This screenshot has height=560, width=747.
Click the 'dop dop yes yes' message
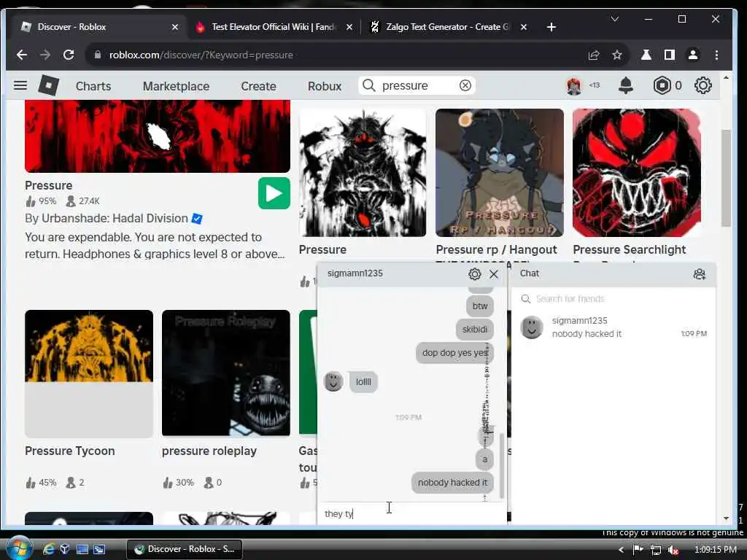(x=454, y=353)
